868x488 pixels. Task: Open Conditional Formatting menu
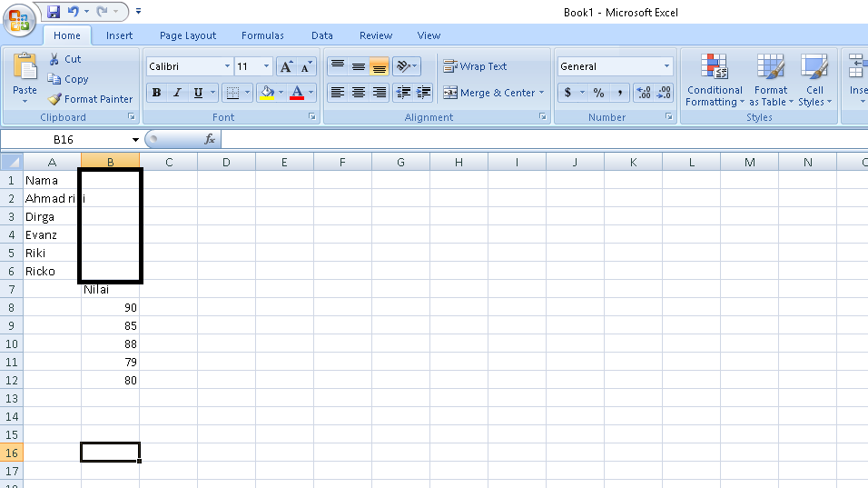coord(715,79)
